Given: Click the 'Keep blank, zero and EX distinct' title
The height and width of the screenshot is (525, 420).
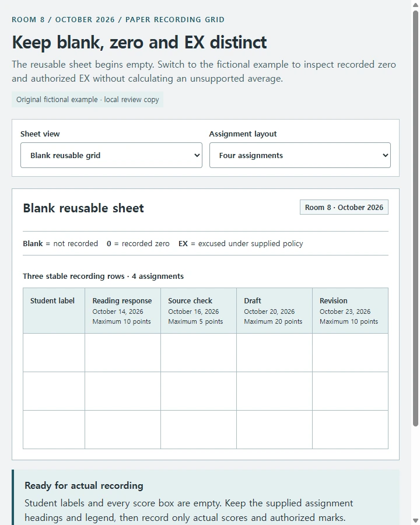Looking at the screenshot, I should point(139,42).
